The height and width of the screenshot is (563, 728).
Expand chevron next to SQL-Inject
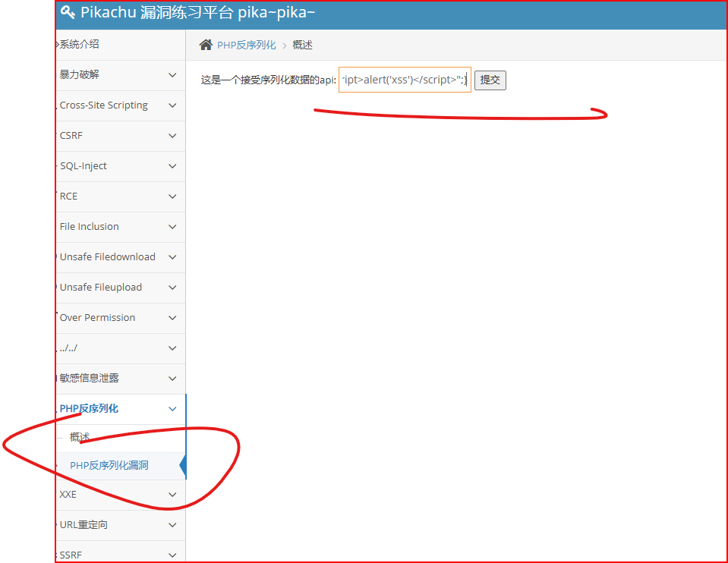tap(172, 166)
